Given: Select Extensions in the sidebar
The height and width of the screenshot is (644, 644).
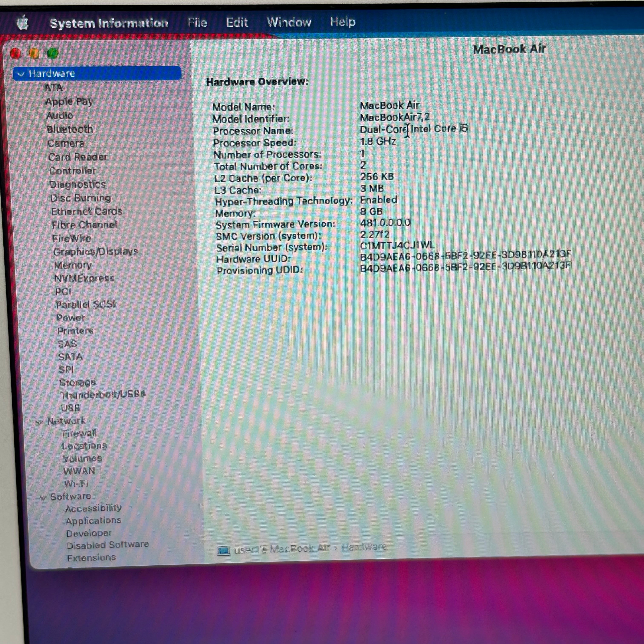Looking at the screenshot, I should [x=91, y=558].
